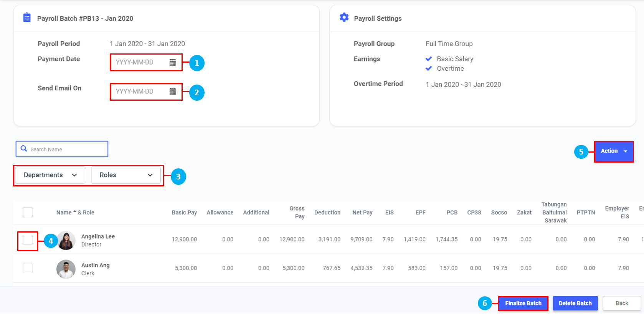Tick the select-all checkbox in table header
Viewport: 644px width, 314px height.
pyautogui.click(x=28, y=212)
